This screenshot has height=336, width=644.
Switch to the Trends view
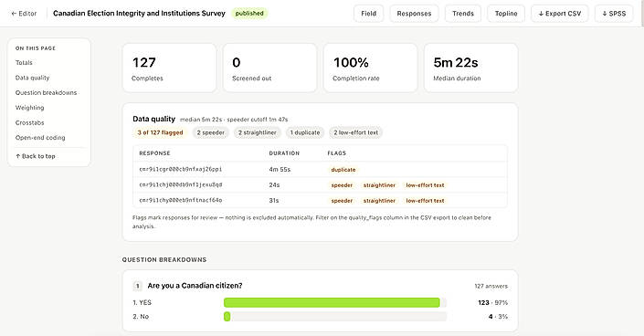tap(463, 14)
